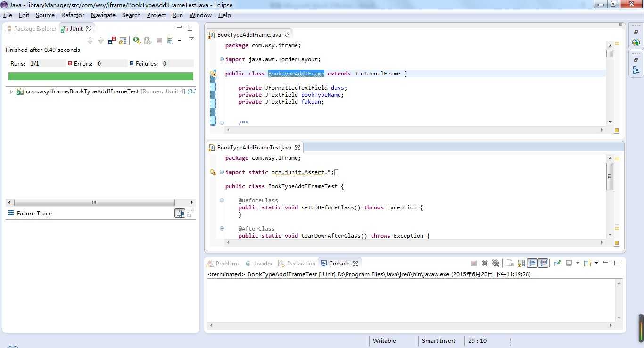
Task: Open JUnit view menu triangle
Action: (x=191, y=39)
